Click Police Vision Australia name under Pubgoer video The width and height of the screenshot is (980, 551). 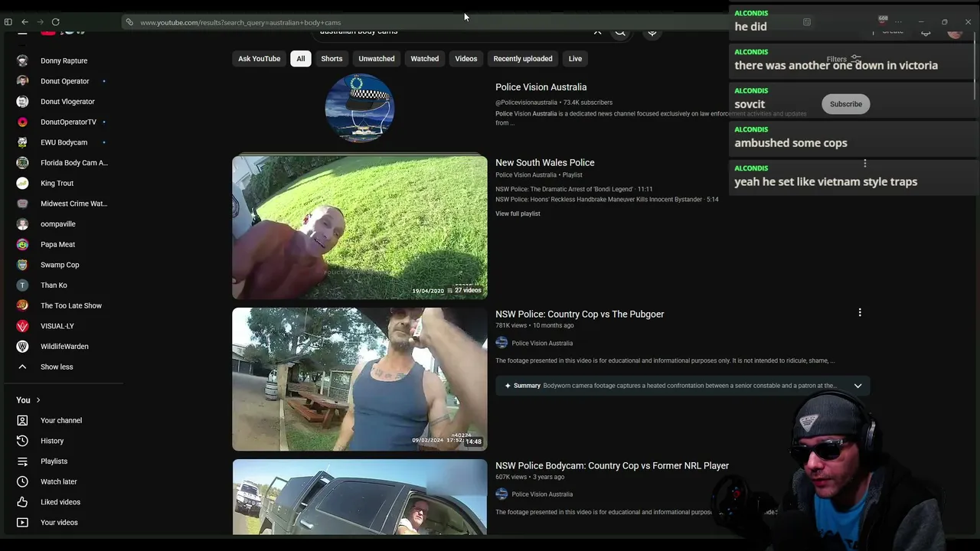point(542,343)
